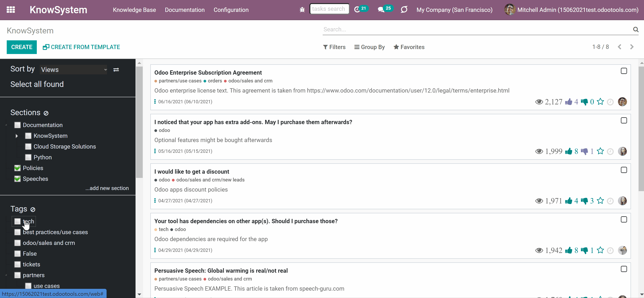The height and width of the screenshot is (298, 644).
Task: Open the Knowledge Base menu
Action: [x=134, y=10]
